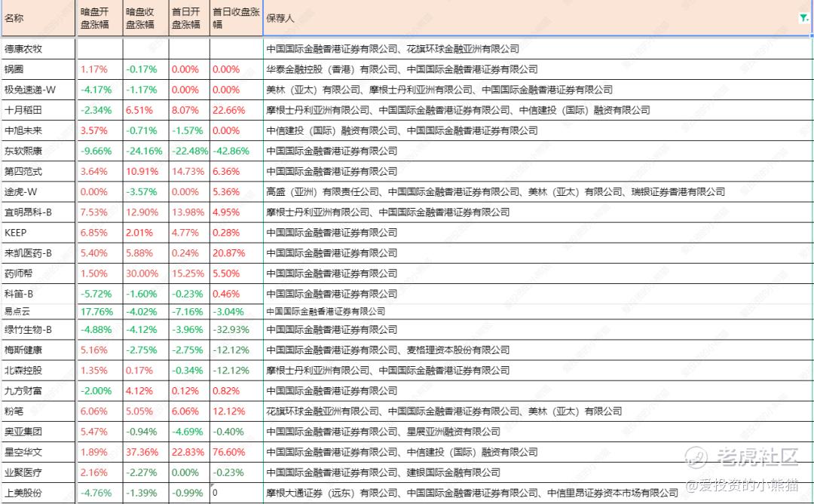This screenshot has width=814, height=504.
Task: Click 14.73% in the 第四范式 row
Action: click(188, 171)
